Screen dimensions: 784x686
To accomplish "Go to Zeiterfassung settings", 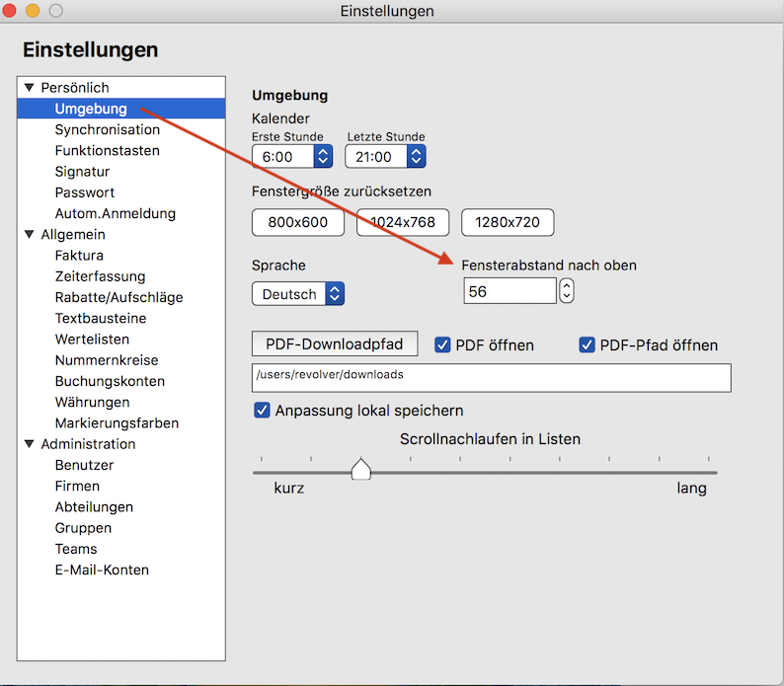I will [x=100, y=276].
